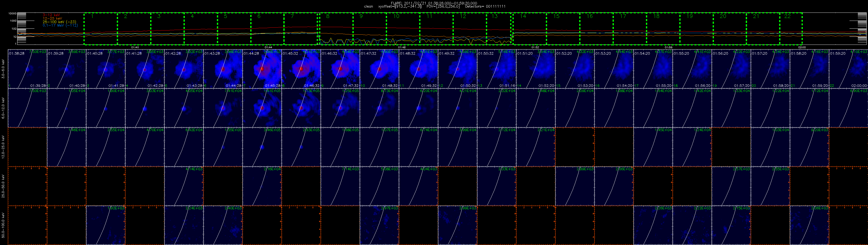Image resolution: width=868 pixels, height=245 pixels.
Task: Click the '25.0-50.0 keV' row label
Action: click(3, 186)
